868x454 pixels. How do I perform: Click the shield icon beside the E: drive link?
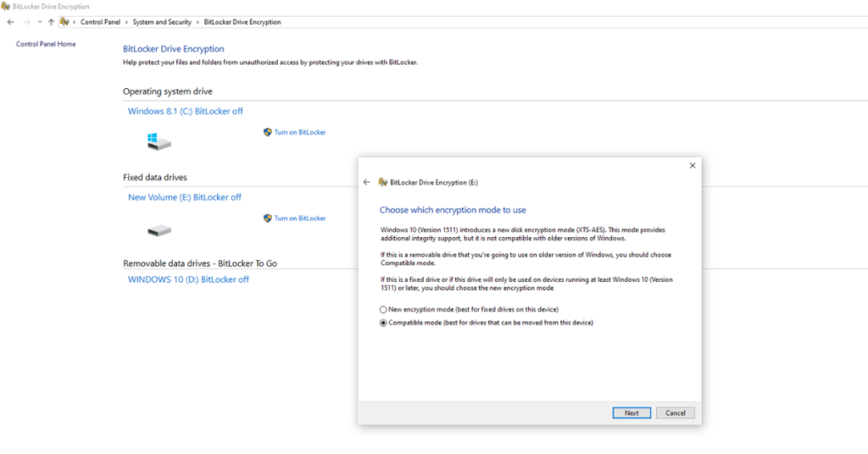[267, 219]
